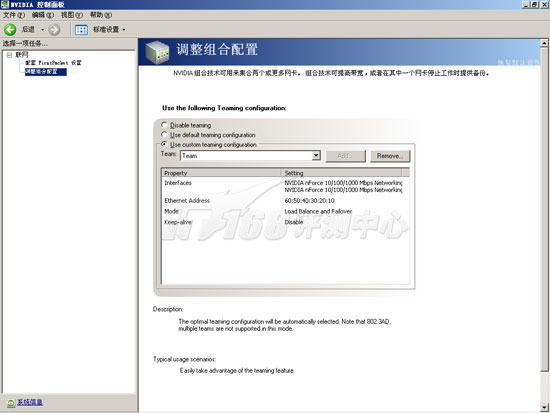The height and width of the screenshot is (413, 550).
Task: Expand the Team combo box
Action: pos(316,155)
